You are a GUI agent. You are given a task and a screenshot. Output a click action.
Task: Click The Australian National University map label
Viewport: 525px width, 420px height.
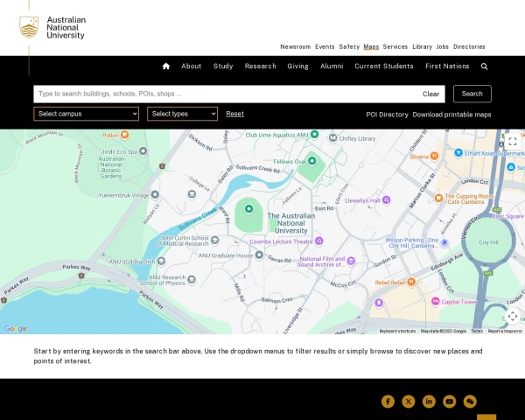[x=291, y=223]
